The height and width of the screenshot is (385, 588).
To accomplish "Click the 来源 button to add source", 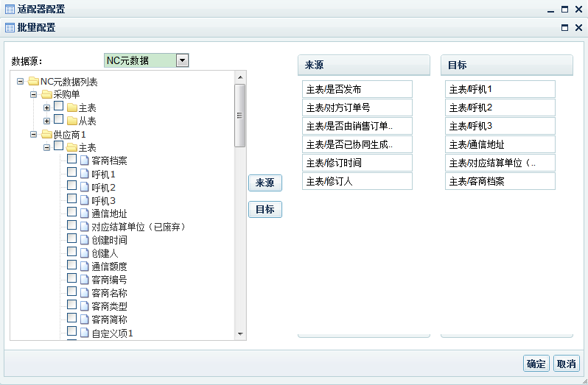I will click(x=265, y=183).
